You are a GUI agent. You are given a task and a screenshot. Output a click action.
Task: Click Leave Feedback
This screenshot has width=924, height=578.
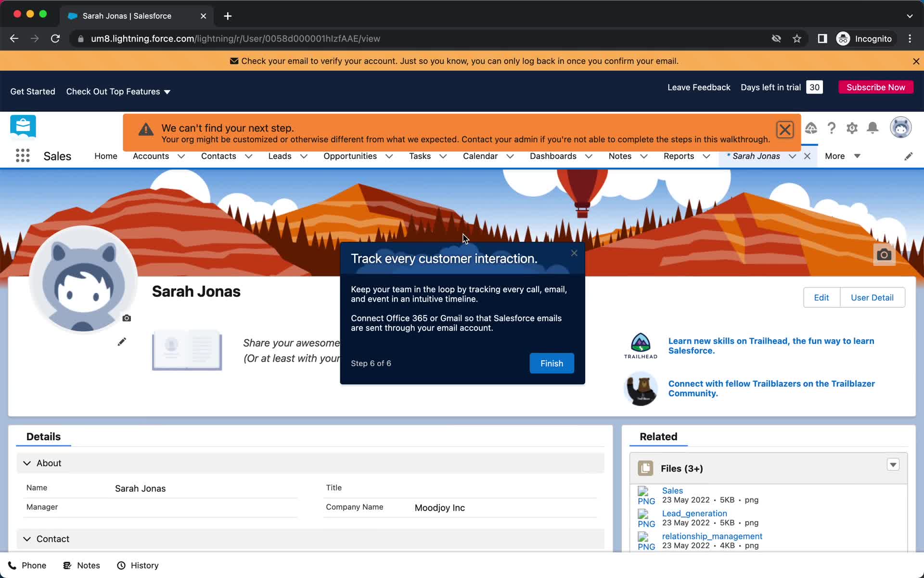[x=699, y=87]
